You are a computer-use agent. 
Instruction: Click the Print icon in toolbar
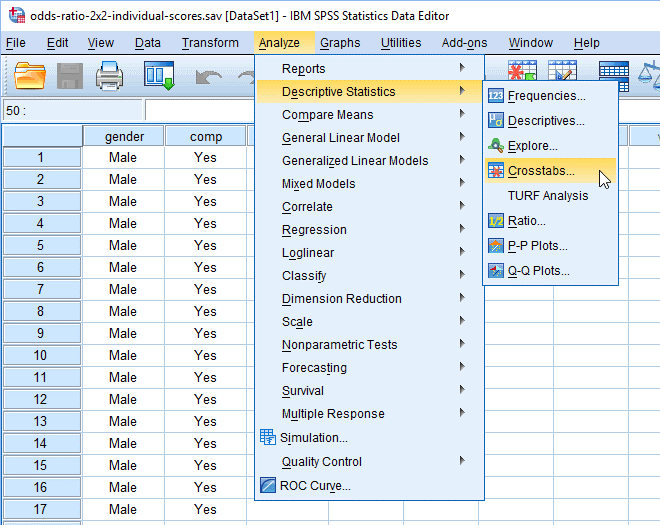click(109, 75)
